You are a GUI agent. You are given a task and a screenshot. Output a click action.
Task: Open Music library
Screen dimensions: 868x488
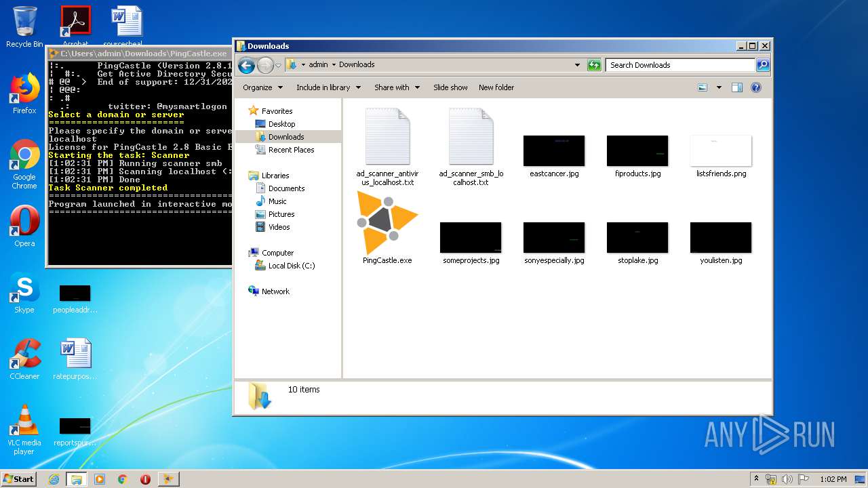point(277,201)
